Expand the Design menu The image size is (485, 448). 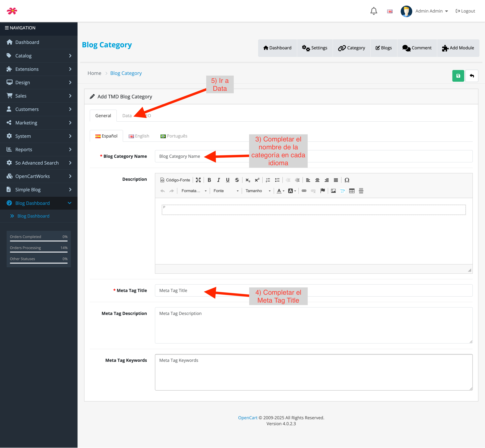click(x=39, y=82)
